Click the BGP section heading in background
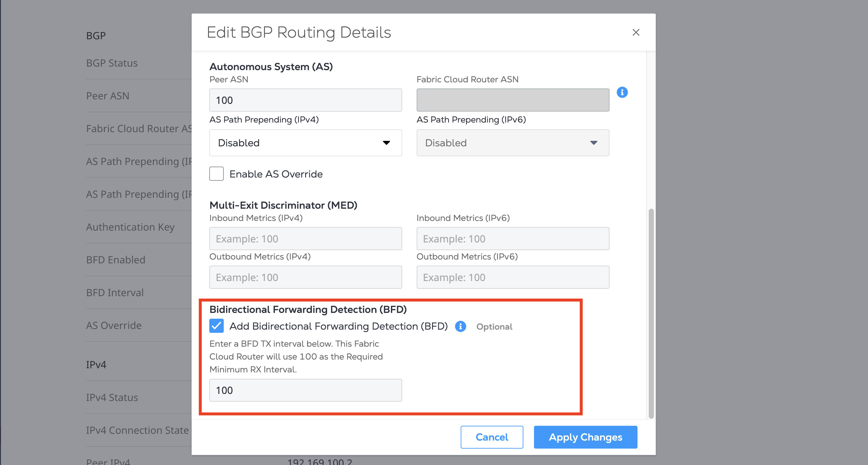The height and width of the screenshot is (465, 868). click(96, 36)
